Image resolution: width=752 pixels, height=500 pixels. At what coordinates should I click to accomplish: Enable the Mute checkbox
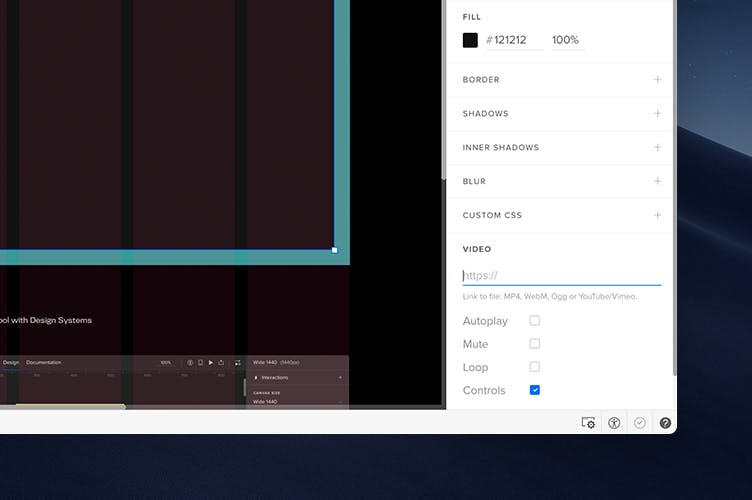point(535,344)
